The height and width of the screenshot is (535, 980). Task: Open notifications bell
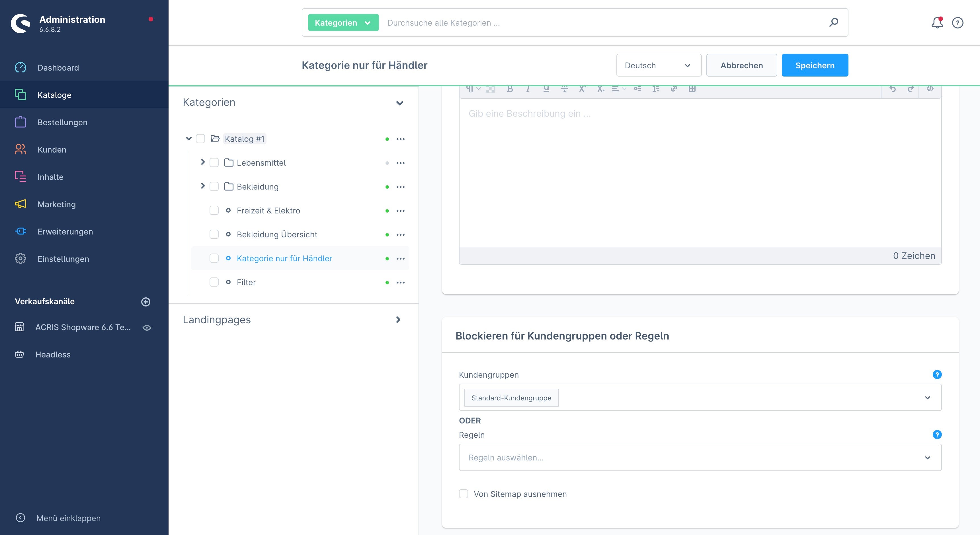pyautogui.click(x=937, y=23)
